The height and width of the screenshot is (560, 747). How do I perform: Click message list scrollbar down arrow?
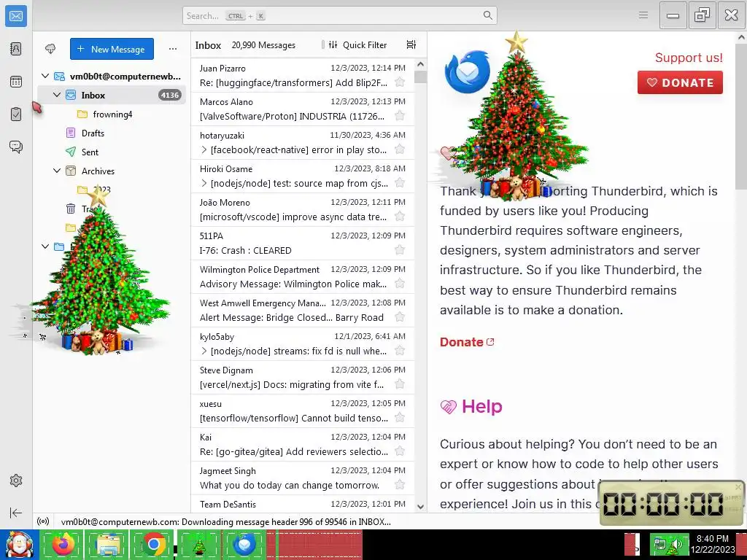420,507
